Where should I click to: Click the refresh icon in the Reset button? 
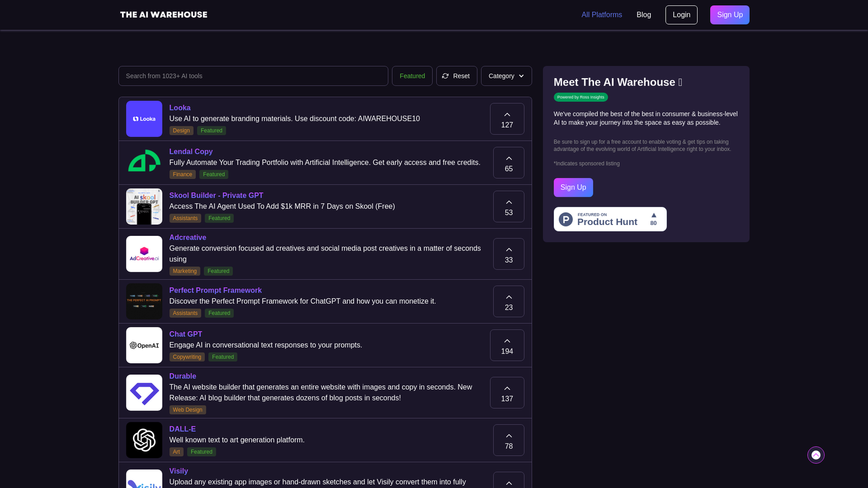pyautogui.click(x=445, y=76)
